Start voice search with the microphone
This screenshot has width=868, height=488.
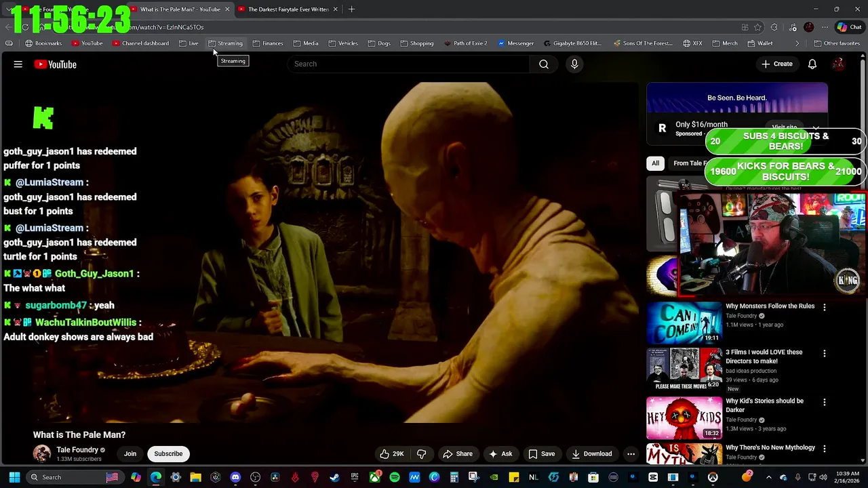574,64
